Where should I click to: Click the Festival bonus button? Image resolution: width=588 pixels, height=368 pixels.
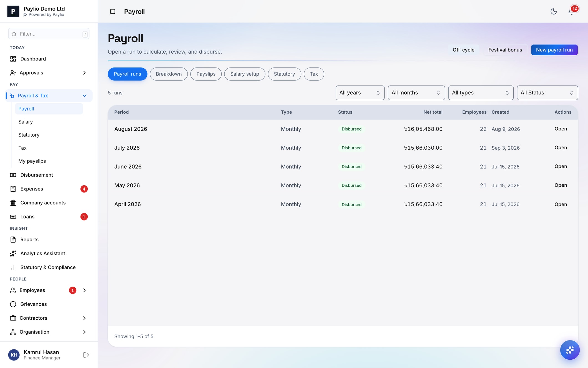[x=505, y=50]
